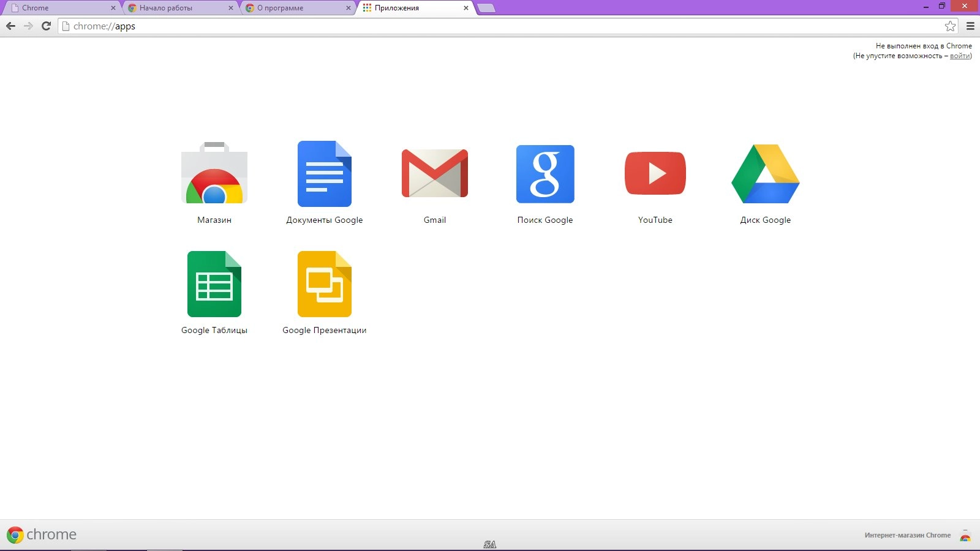Open the YouTube app icon
Viewport: 980px width, 551px height.
coord(655,173)
